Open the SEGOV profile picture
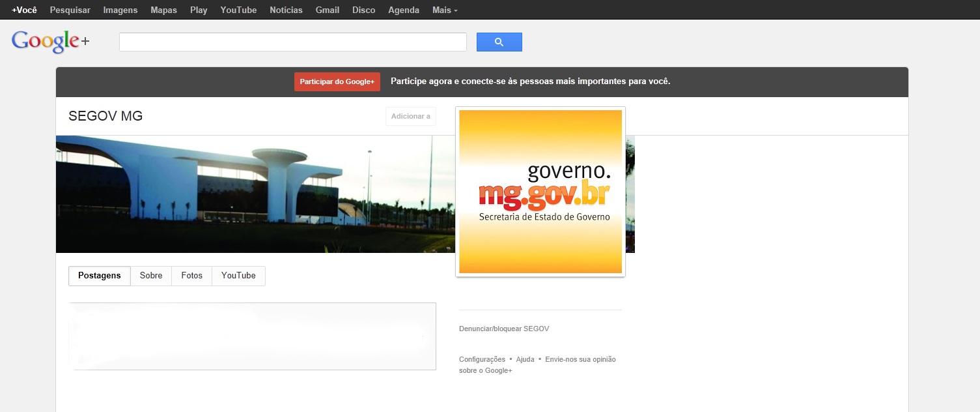The width and height of the screenshot is (980, 412). click(x=540, y=192)
